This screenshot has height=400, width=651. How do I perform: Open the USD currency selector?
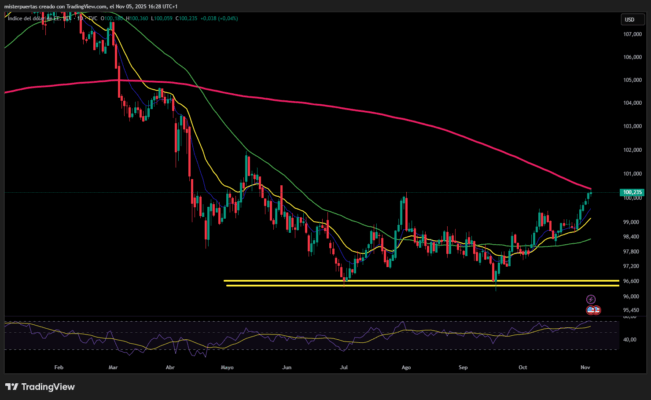pos(629,19)
